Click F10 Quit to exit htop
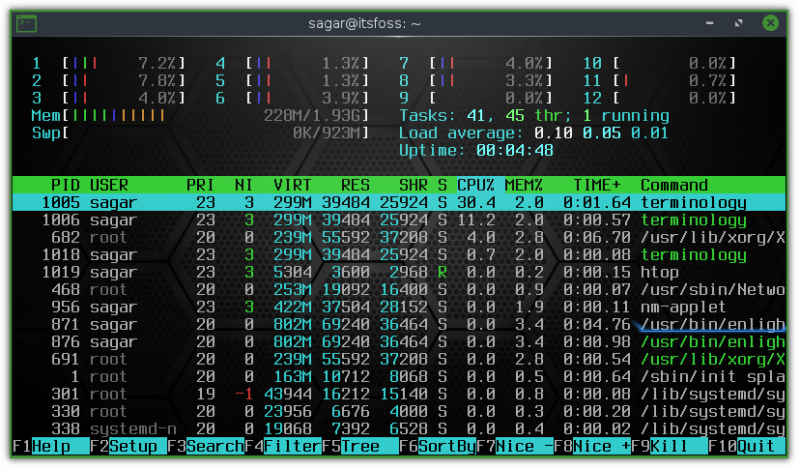 coord(757,446)
